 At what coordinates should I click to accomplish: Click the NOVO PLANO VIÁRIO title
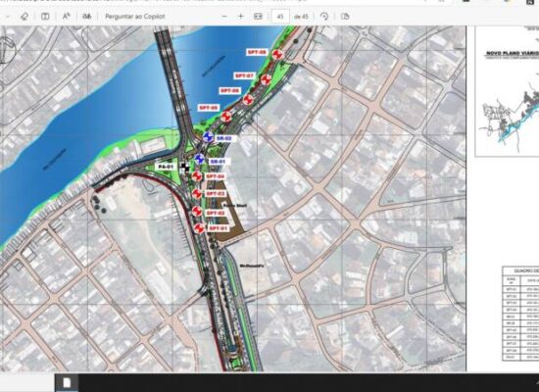point(513,53)
